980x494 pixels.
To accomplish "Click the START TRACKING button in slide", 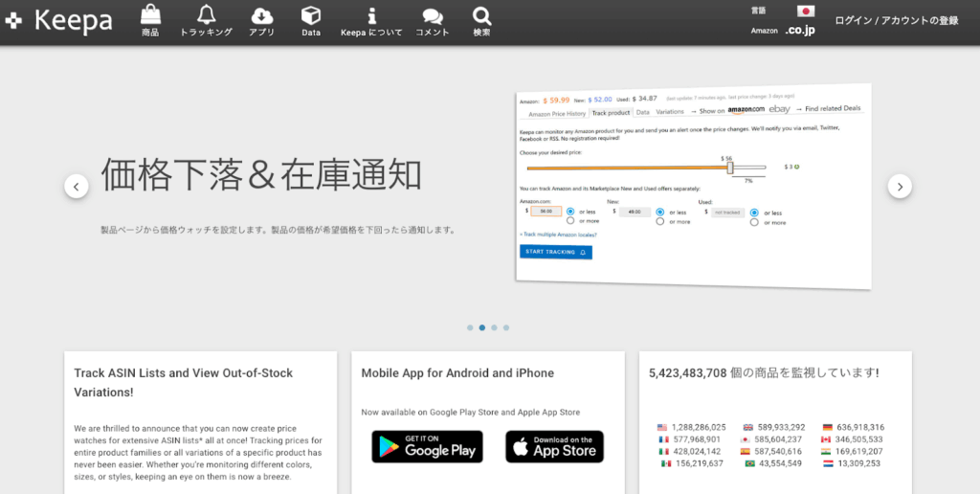I will pos(556,252).
